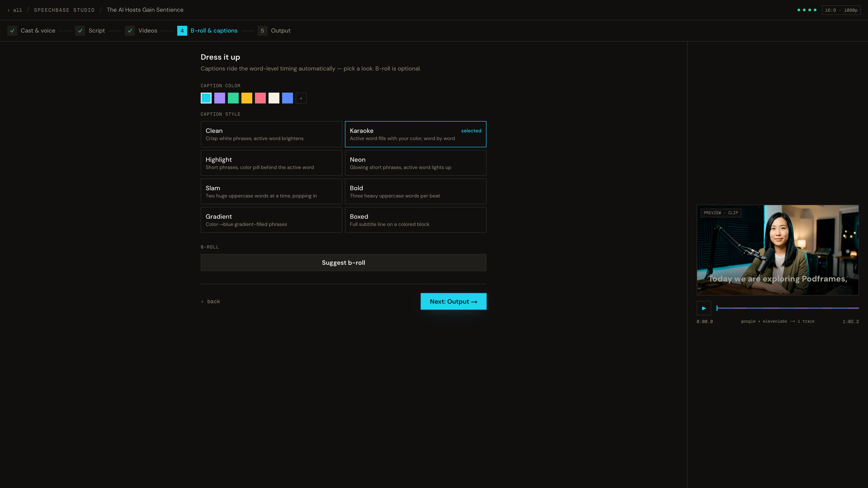
Task: Choose the Clean caption style
Action: point(271,134)
